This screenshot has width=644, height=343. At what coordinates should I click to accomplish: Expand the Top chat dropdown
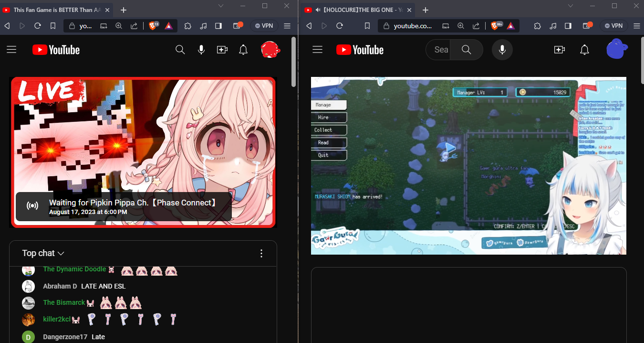pyautogui.click(x=43, y=253)
